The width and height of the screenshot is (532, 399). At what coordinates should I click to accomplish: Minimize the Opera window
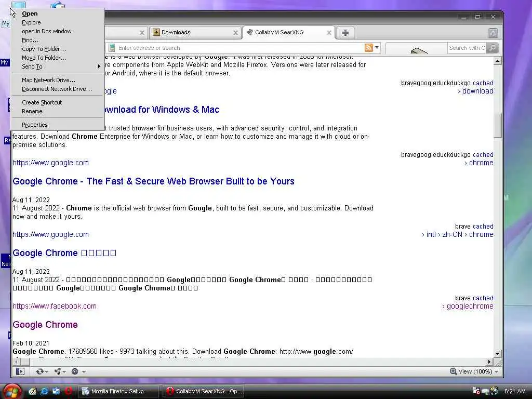pyautogui.click(x=463, y=17)
